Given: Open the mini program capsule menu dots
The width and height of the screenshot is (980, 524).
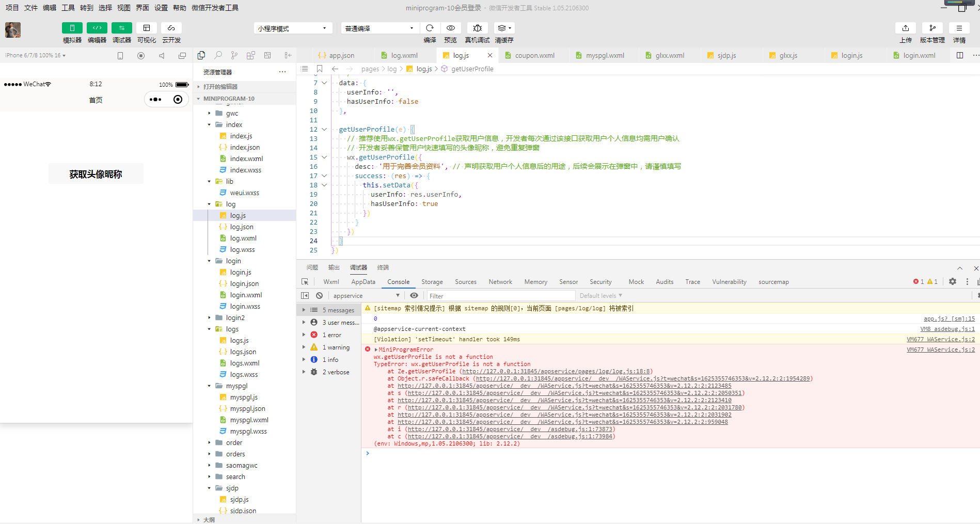Looking at the screenshot, I should coord(155,100).
